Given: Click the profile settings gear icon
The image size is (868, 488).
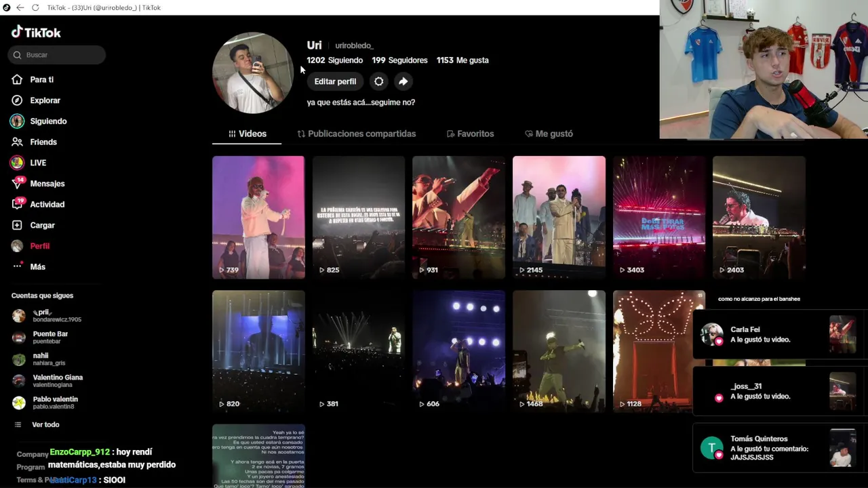Looking at the screenshot, I should pos(378,81).
